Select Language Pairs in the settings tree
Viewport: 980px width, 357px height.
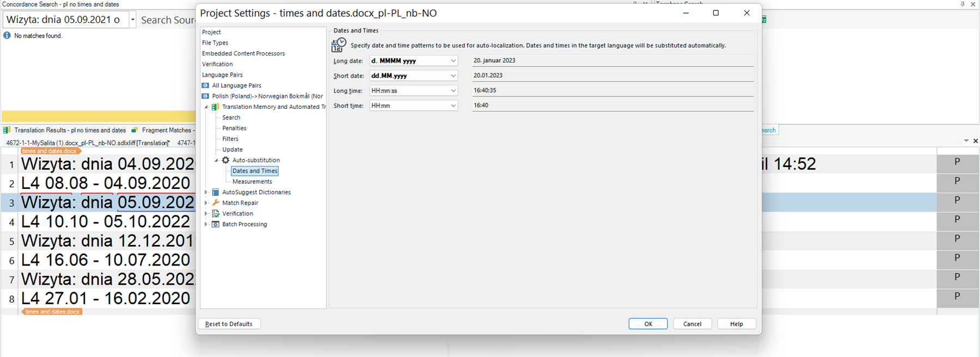pos(222,75)
